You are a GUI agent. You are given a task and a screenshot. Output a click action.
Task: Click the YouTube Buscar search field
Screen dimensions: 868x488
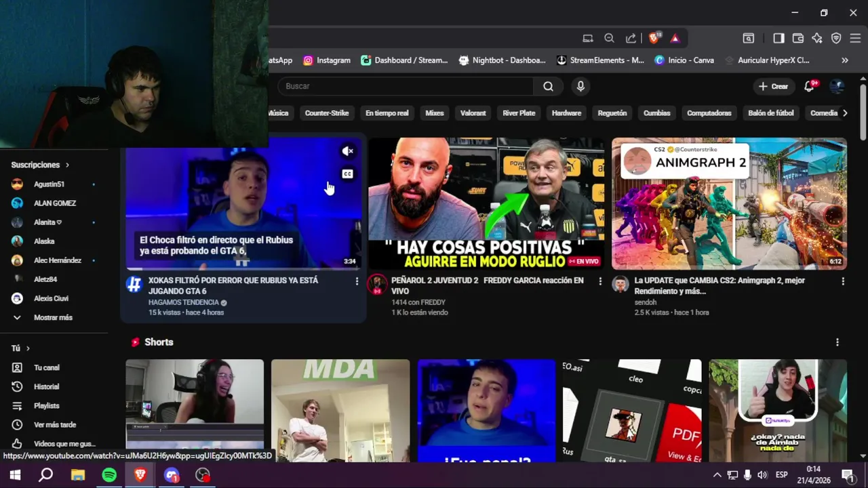[x=406, y=86]
